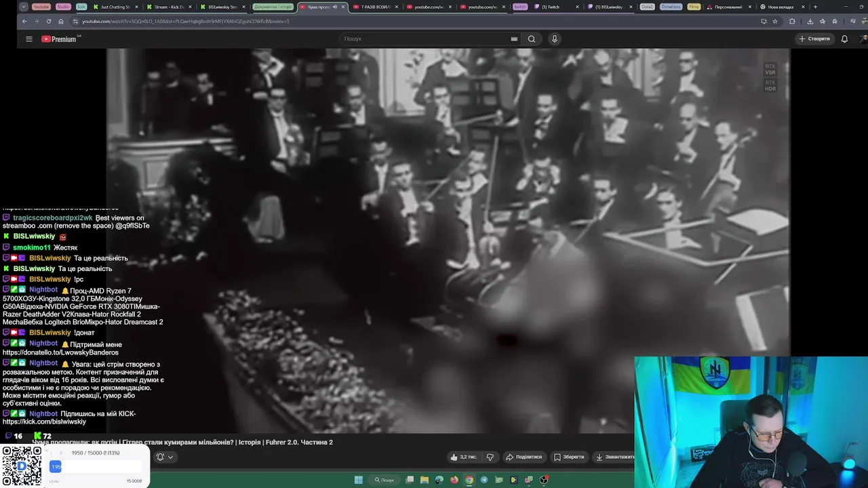The image size is (868, 488).
Task: Dislike the video with thumbs down
Action: click(490, 457)
